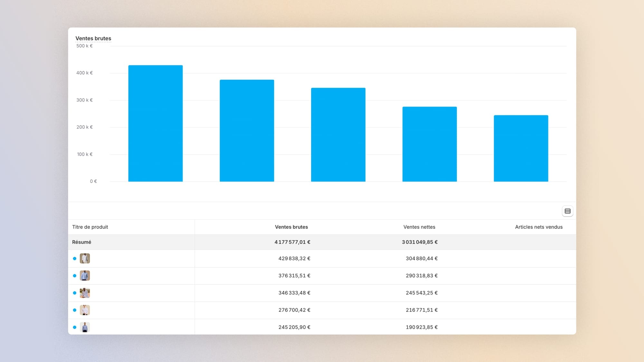Open product thumbnail in 276 700,42 € row

[x=85, y=310]
